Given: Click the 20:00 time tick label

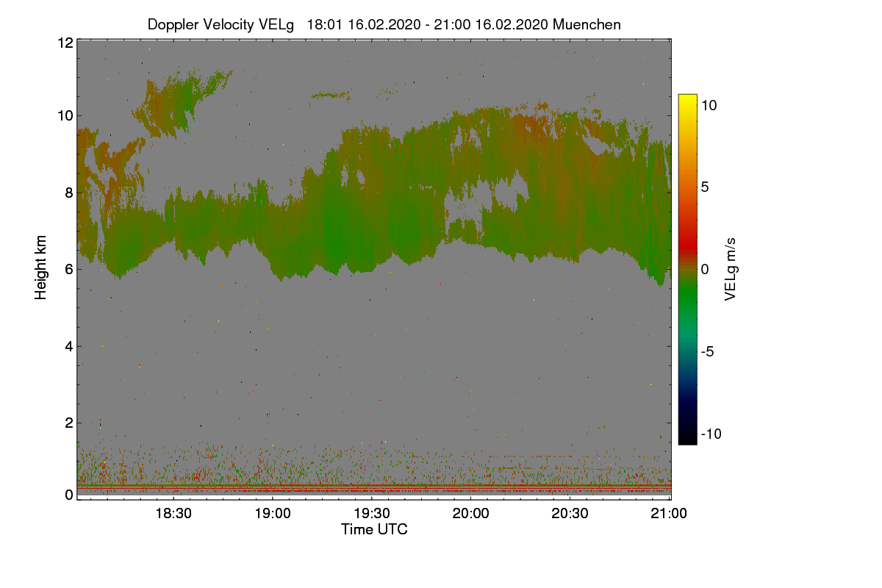Looking at the screenshot, I should coord(470,514).
